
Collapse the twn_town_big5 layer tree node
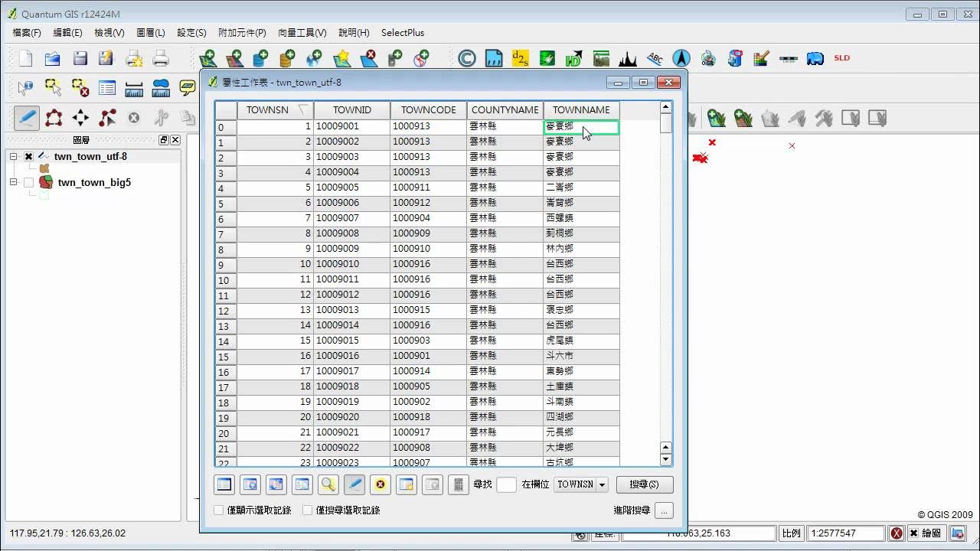[x=13, y=183]
